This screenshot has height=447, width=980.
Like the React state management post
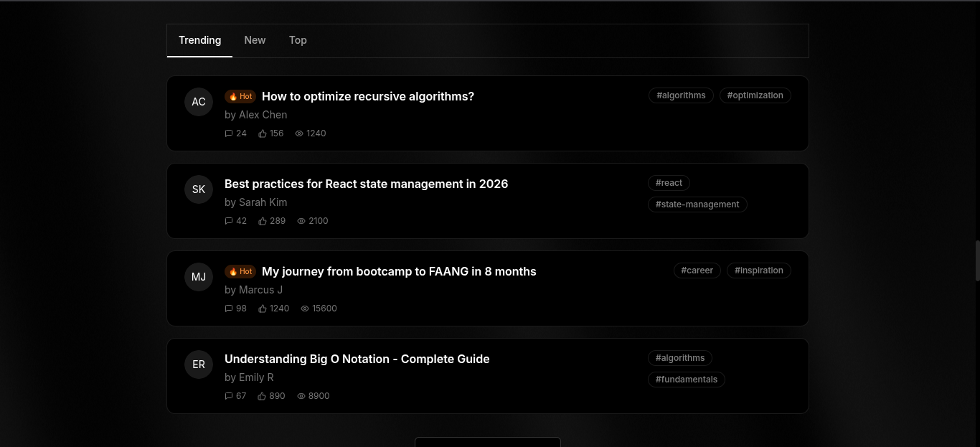point(263,221)
